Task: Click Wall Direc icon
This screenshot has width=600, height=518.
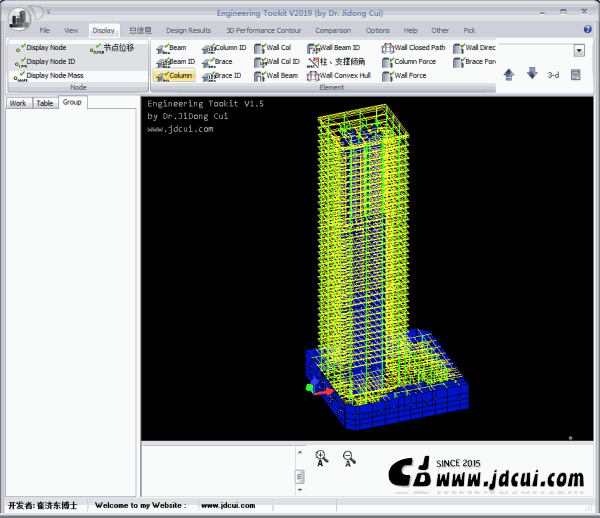Action: click(x=459, y=48)
